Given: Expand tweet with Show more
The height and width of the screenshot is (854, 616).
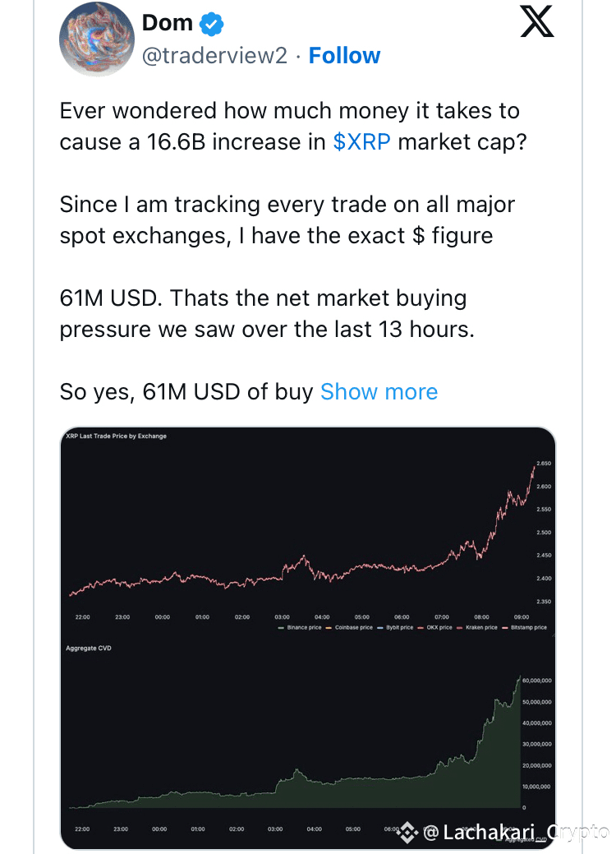Looking at the screenshot, I should click(379, 391).
